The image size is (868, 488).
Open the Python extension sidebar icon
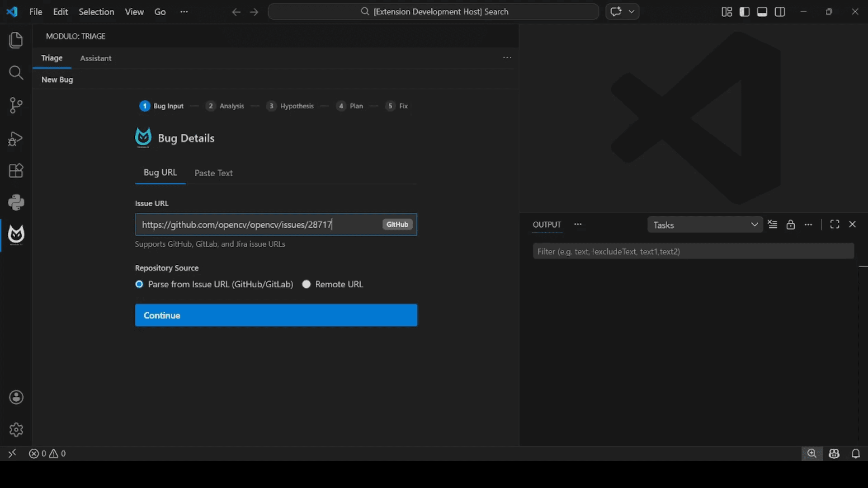[16, 202]
